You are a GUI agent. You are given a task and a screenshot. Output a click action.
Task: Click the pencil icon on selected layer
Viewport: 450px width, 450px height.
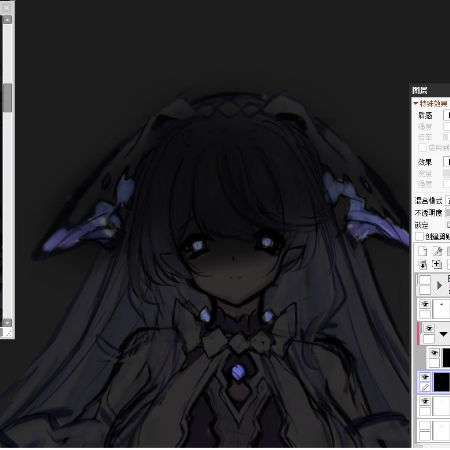(x=425, y=387)
